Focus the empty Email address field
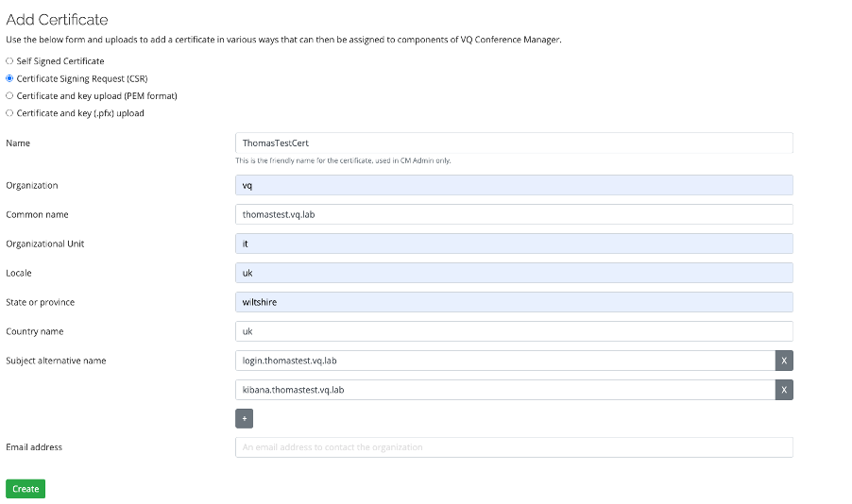Viewport: 852px width, 504px height. (x=514, y=447)
